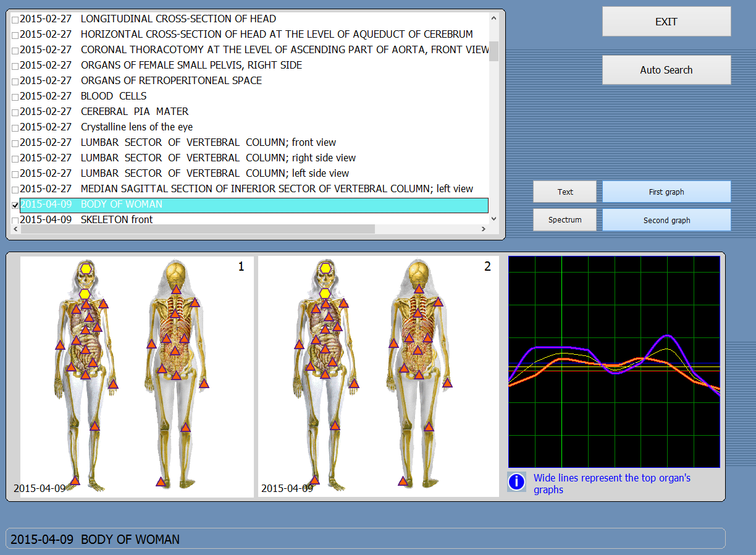Tick checkbox for SKELETON front
Viewport: 756px width, 555px height.
(x=15, y=221)
